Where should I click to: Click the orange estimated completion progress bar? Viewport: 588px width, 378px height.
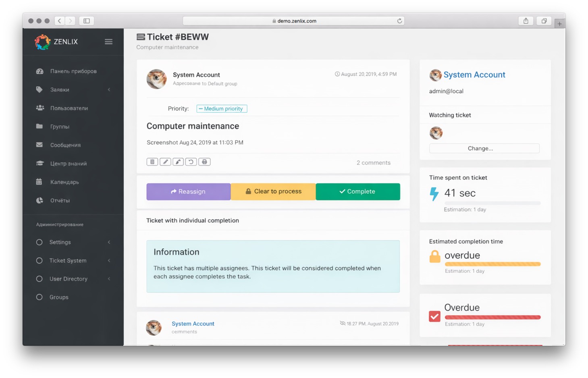tap(492, 264)
